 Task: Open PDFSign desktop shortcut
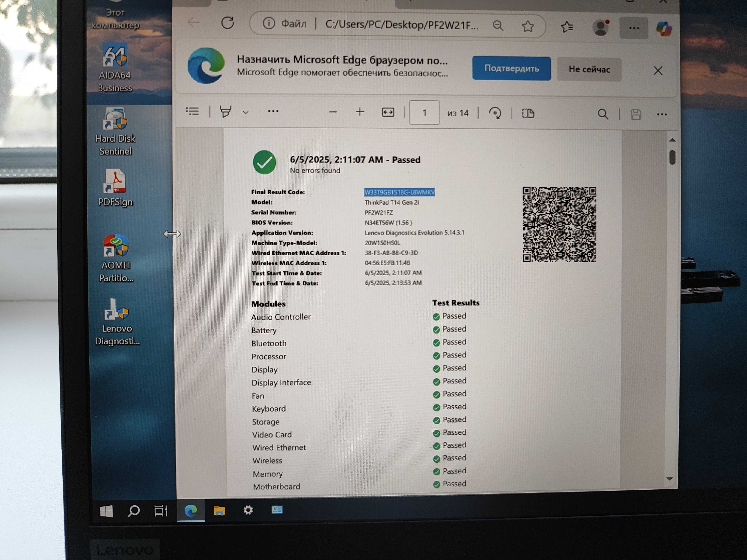pyautogui.click(x=115, y=188)
